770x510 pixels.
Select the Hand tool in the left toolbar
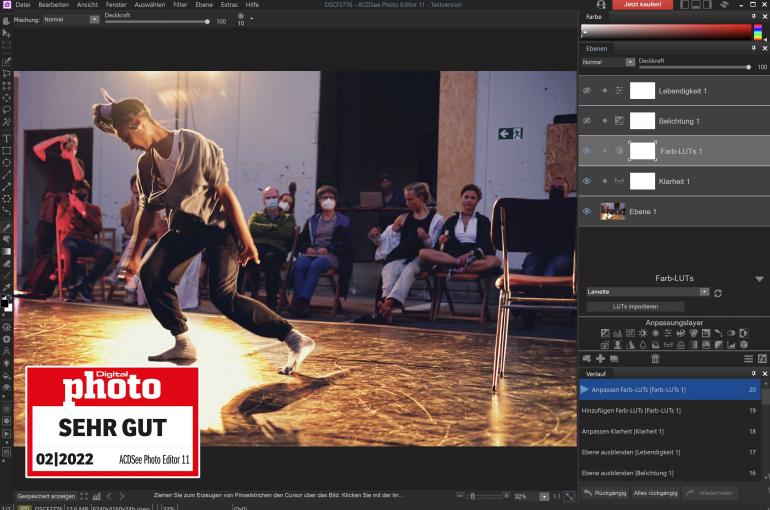point(6,21)
